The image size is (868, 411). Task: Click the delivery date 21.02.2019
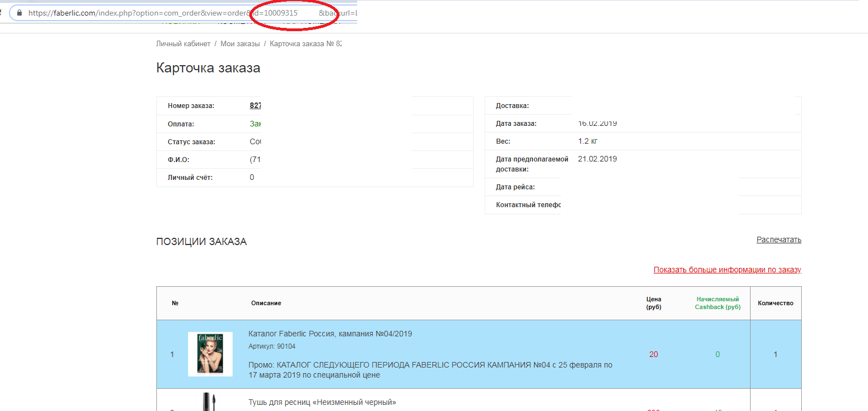(598, 159)
